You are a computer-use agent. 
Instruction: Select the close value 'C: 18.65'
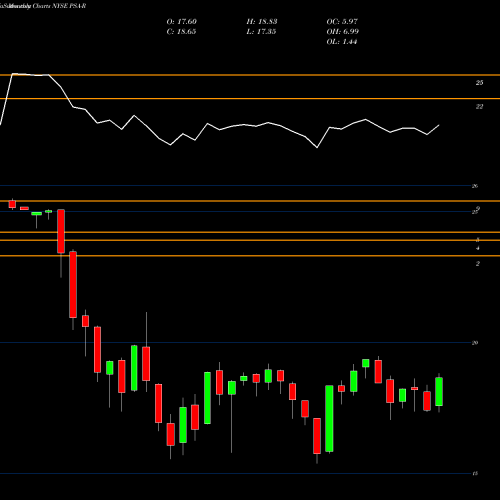point(181,32)
